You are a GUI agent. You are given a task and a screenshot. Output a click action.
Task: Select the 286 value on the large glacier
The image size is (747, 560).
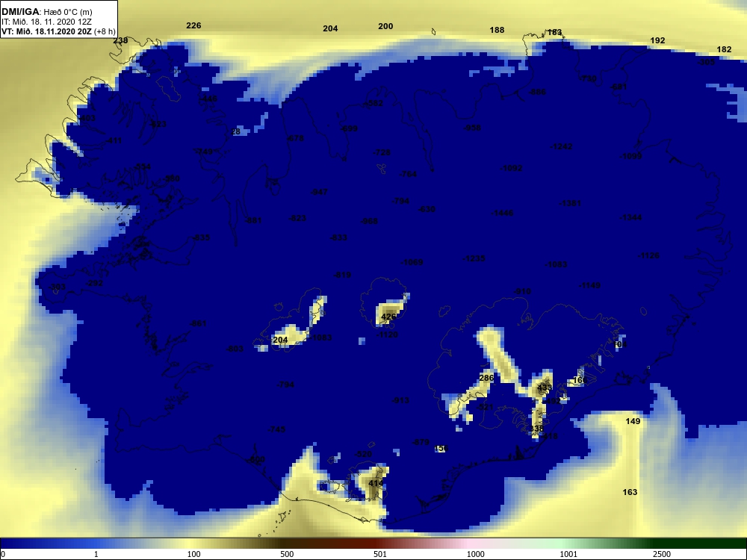(x=486, y=378)
